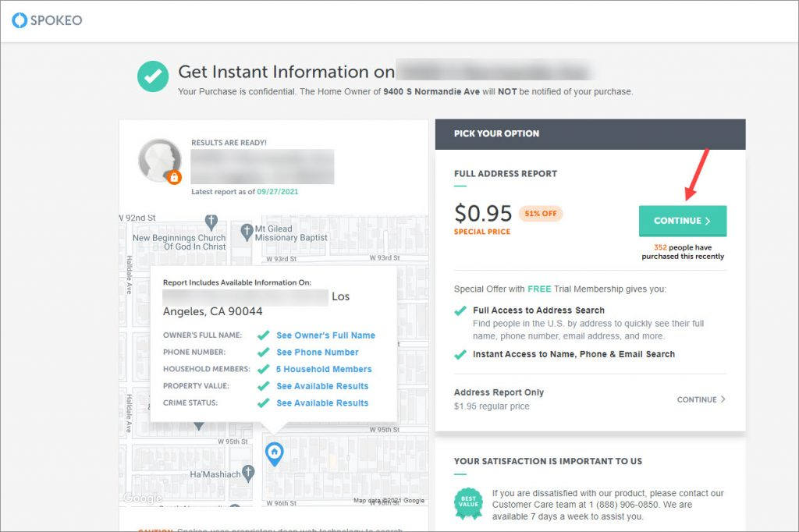Click the checkmark beside Full Access to Address Search
The width and height of the screenshot is (799, 532).
click(x=460, y=310)
